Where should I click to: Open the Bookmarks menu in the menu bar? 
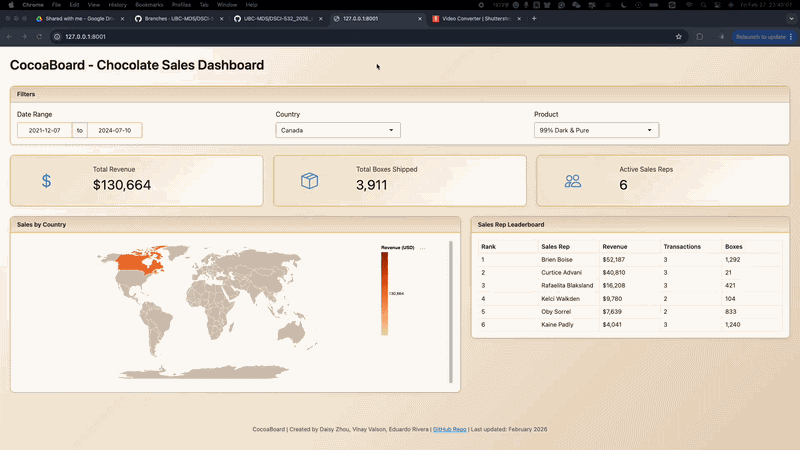tap(149, 5)
